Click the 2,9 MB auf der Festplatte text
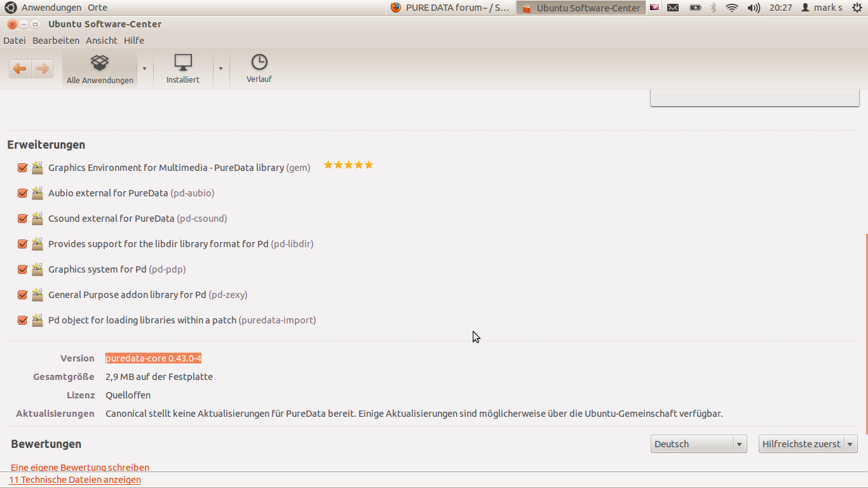The height and width of the screenshot is (488, 868). [159, 377]
